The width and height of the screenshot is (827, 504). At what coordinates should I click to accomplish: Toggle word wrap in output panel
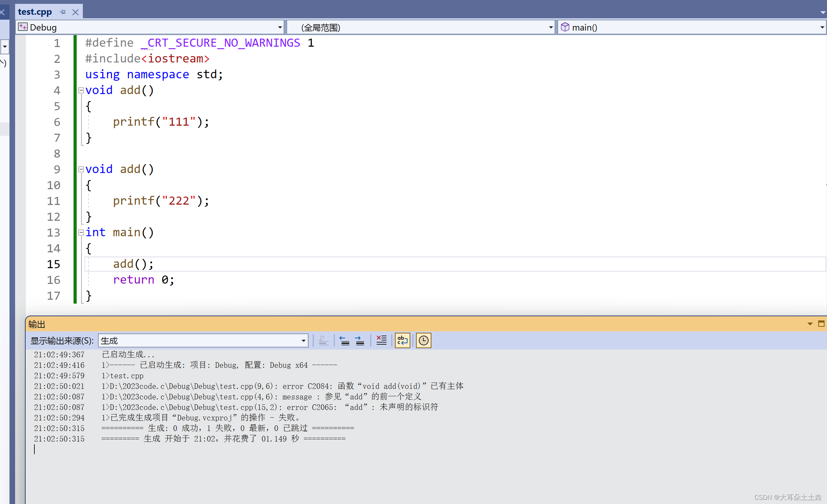point(403,340)
